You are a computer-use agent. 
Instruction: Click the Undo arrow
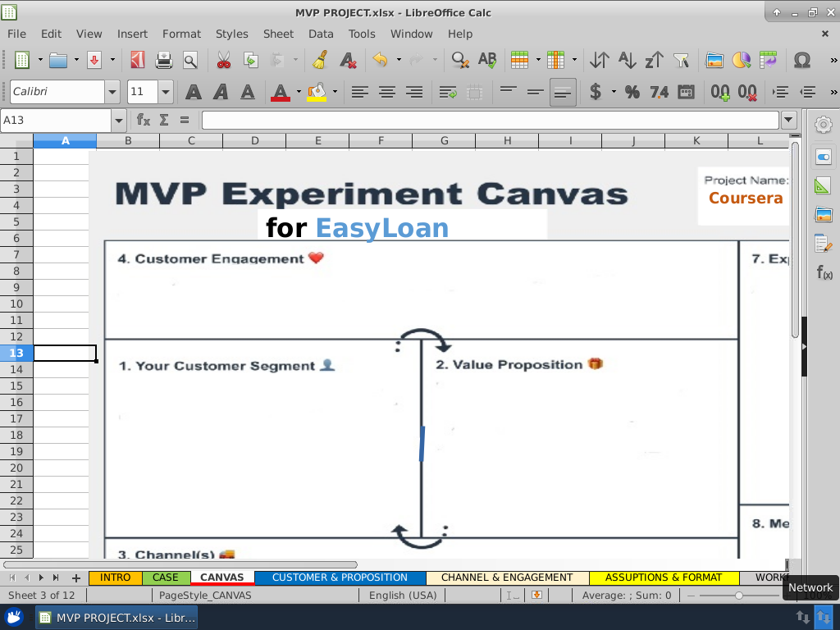click(x=381, y=60)
